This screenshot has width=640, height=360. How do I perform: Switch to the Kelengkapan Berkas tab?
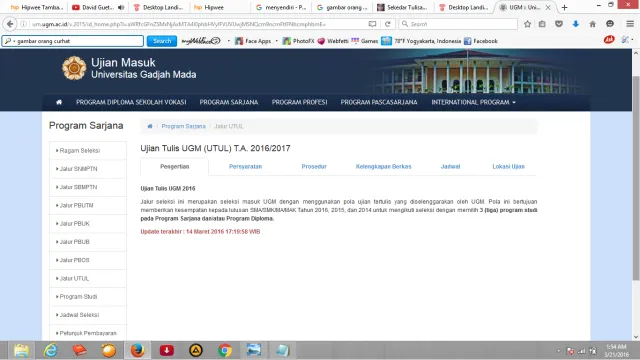click(x=383, y=167)
